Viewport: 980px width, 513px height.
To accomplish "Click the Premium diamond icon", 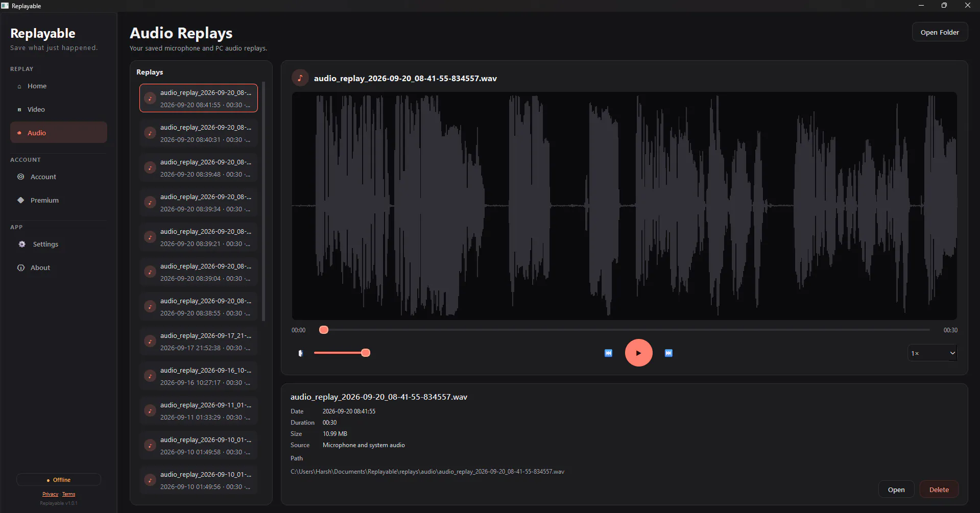I will point(21,200).
